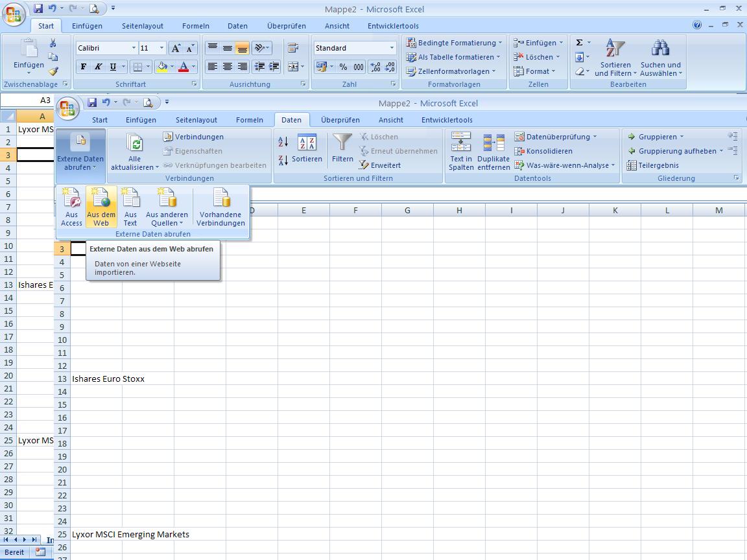Click Verbindungen in Daten ribbon
The height and width of the screenshot is (560, 747).
[x=193, y=137]
